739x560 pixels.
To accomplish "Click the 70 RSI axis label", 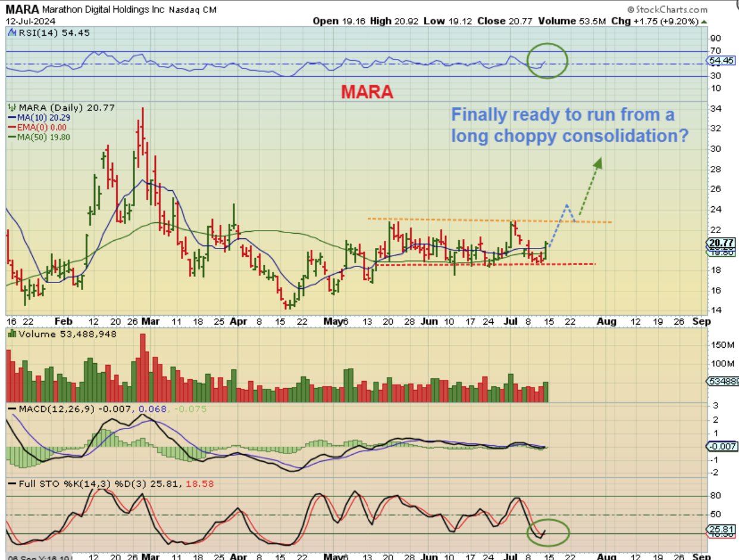I will coord(716,51).
